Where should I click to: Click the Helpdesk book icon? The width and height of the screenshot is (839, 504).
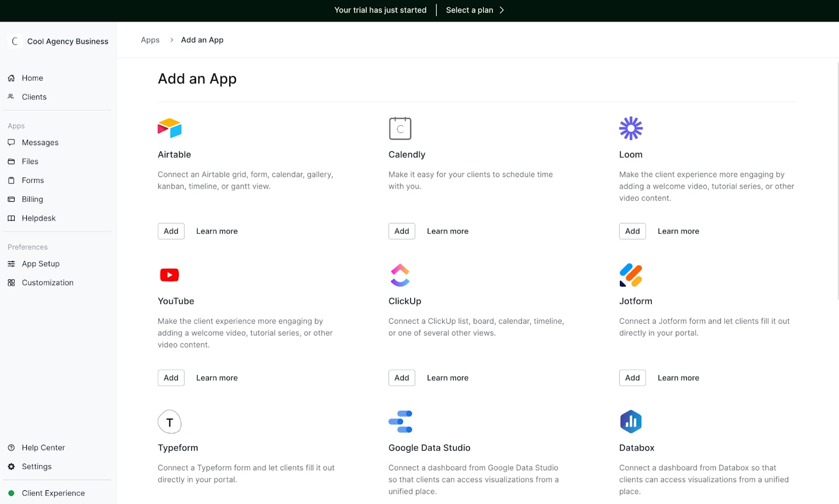(11, 218)
